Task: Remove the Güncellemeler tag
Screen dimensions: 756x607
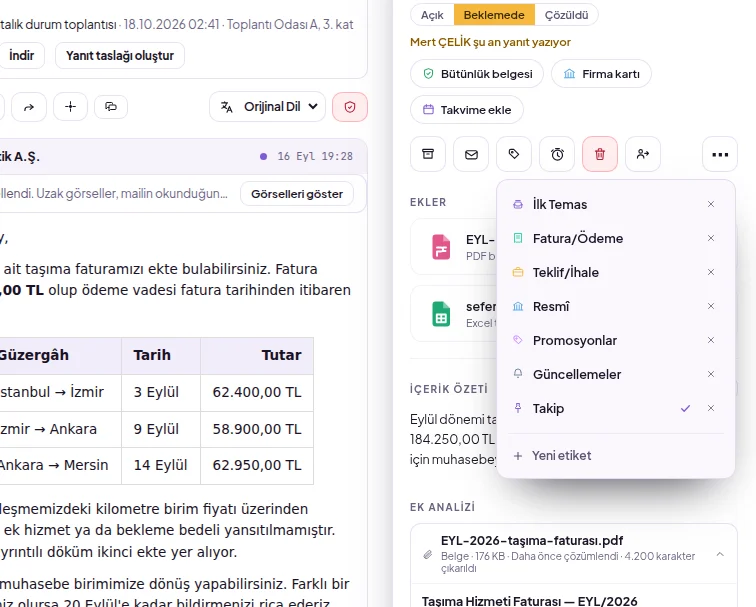Action: click(711, 374)
